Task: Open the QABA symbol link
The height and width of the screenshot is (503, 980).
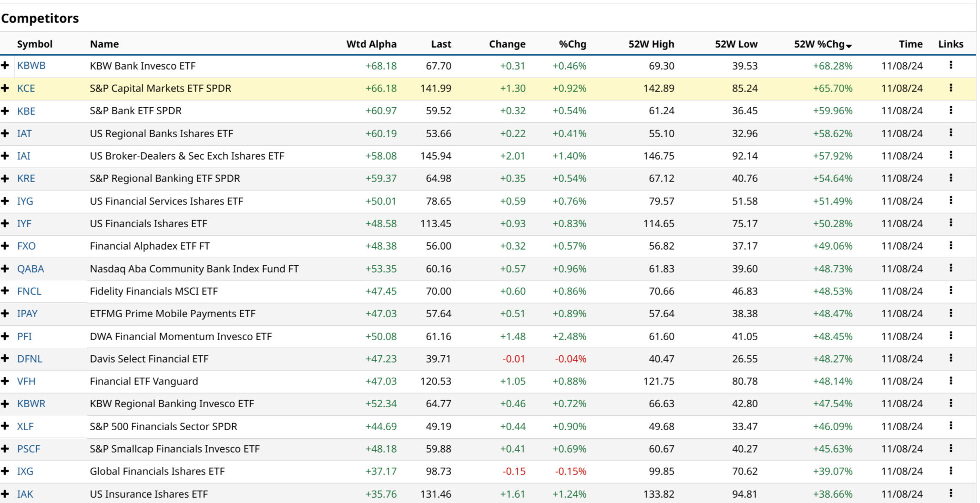Action: (x=31, y=269)
